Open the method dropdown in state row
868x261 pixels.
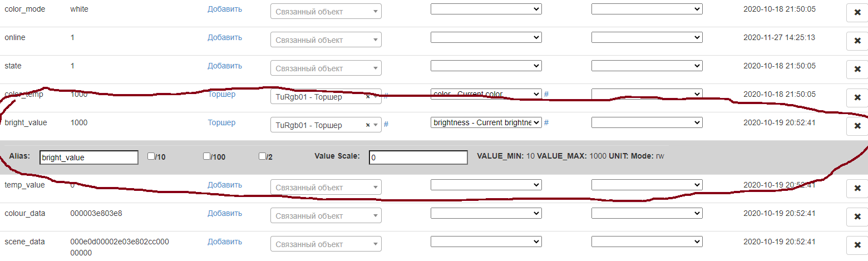point(647,66)
